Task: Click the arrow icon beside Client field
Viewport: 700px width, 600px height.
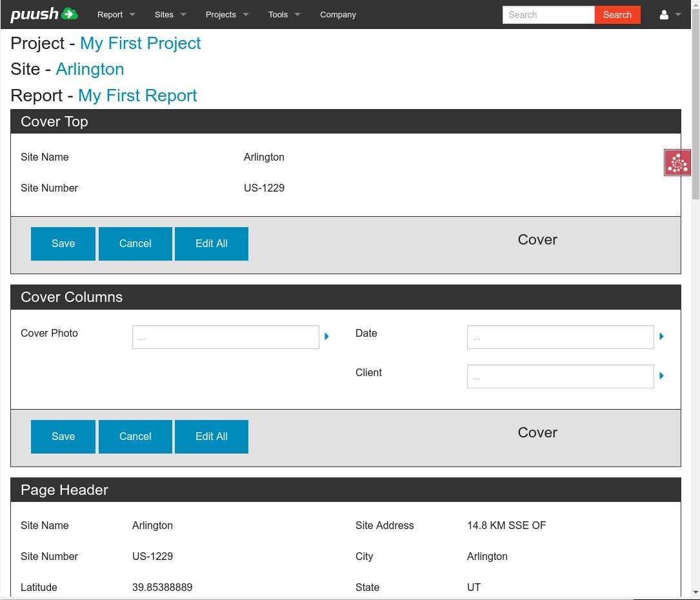Action: click(662, 376)
